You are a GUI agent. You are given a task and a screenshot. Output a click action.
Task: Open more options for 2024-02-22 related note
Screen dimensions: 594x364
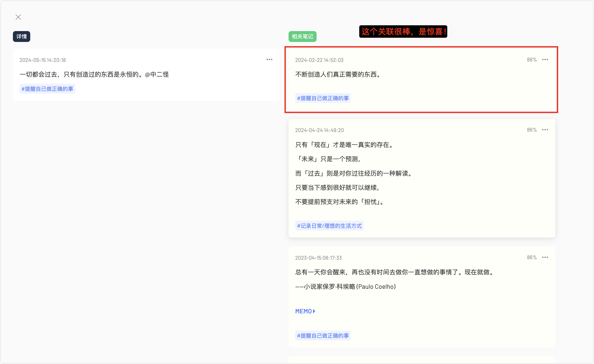pyautogui.click(x=545, y=59)
